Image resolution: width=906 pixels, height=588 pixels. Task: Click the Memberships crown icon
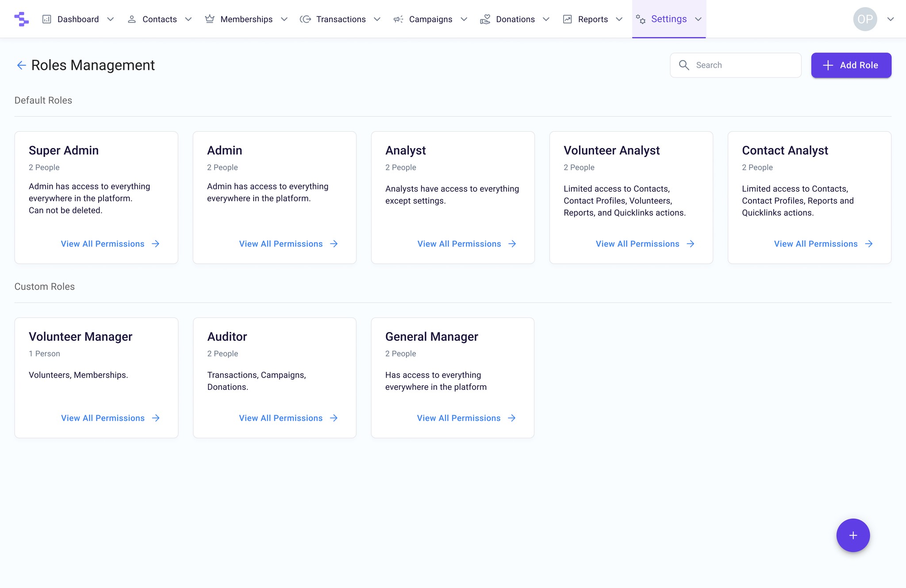click(210, 19)
